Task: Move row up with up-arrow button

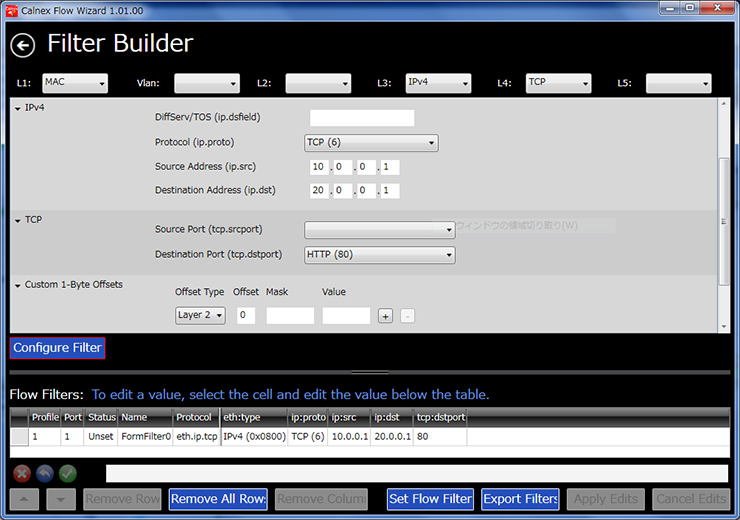Action: pos(24,499)
